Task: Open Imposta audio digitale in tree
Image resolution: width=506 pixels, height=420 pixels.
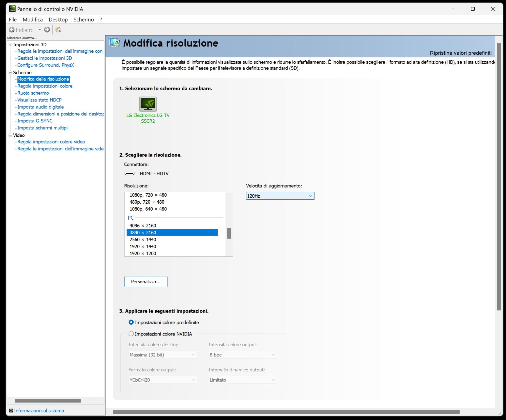Action: (40, 107)
